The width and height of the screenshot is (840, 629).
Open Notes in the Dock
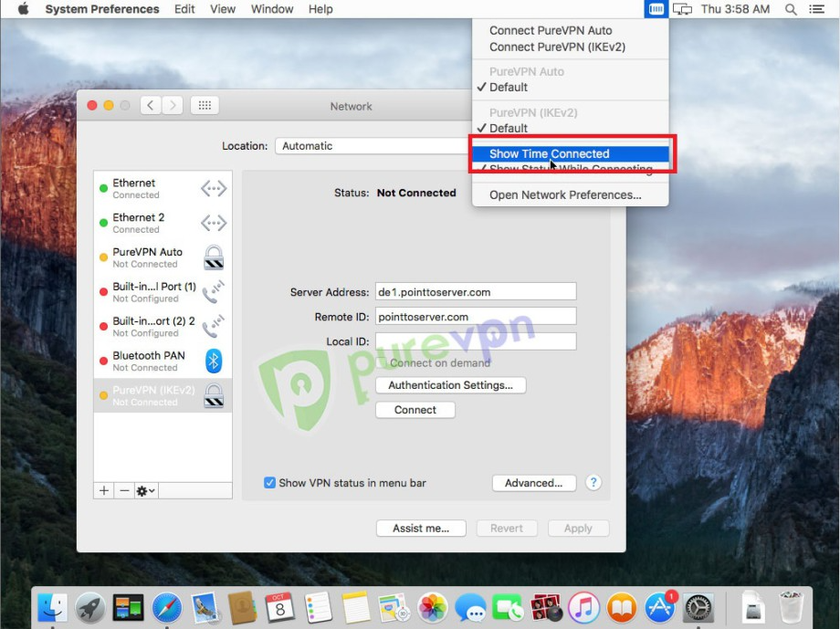tap(356, 608)
